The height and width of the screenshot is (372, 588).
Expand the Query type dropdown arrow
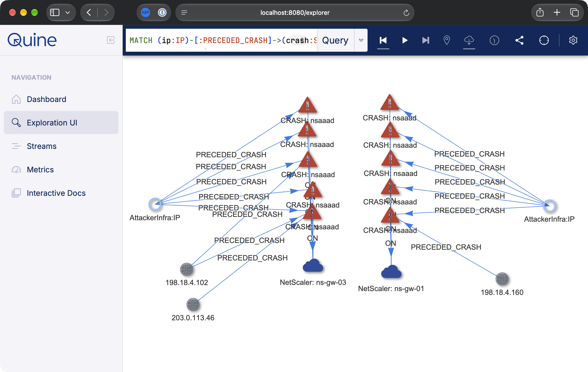tap(361, 40)
